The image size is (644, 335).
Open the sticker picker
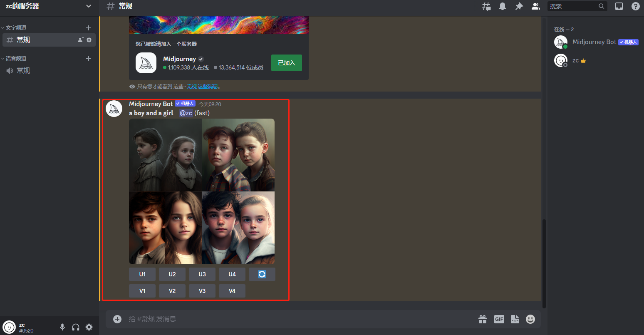pyautogui.click(x=515, y=319)
